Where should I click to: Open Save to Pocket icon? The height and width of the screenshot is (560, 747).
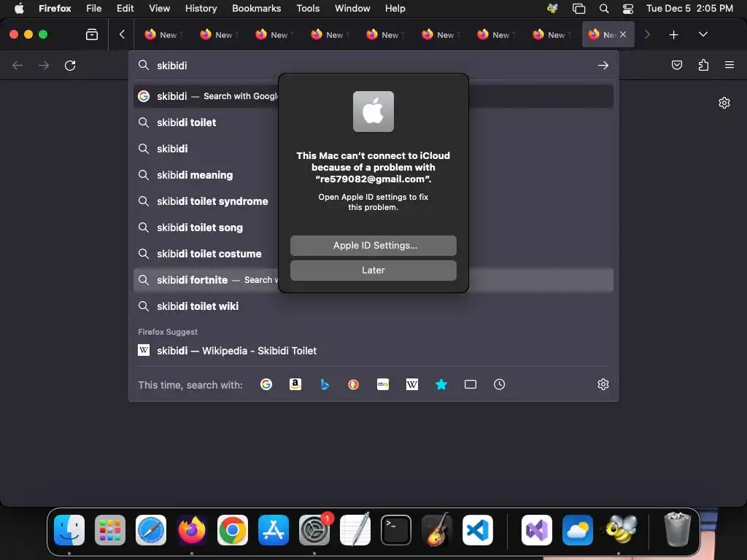click(x=676, y=65)
